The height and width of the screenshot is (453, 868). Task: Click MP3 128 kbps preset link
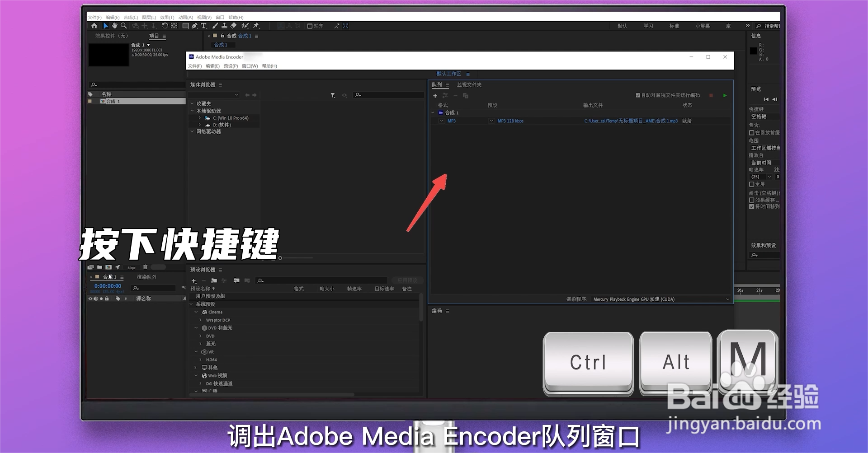pyautogui.click(x=510, y=121)
